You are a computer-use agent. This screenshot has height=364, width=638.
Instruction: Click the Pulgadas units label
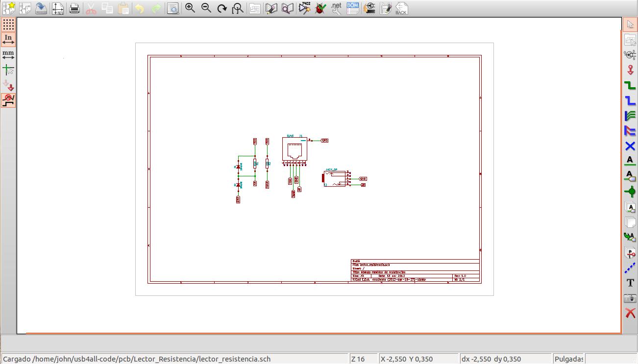(x=569, y=359)
